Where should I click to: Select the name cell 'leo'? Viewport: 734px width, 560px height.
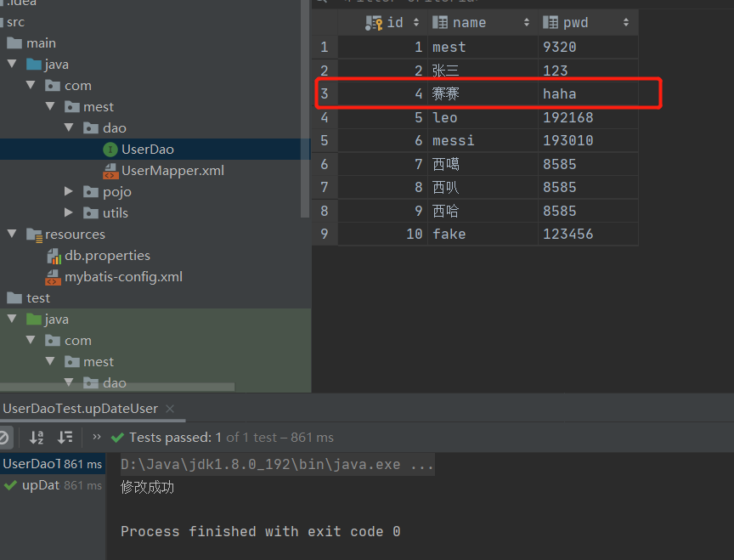coord(483,117)
